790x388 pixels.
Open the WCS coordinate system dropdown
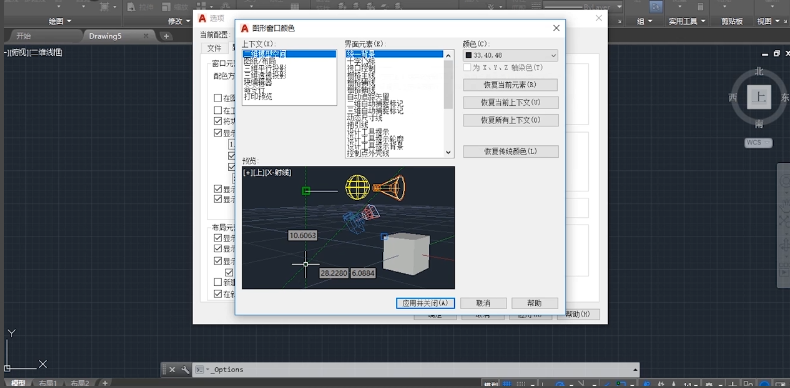[758, 143]
